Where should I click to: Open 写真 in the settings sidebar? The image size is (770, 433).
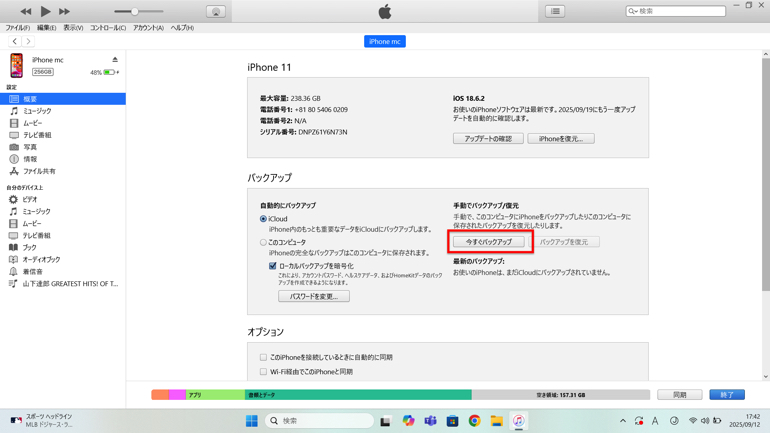click(30, 147)
